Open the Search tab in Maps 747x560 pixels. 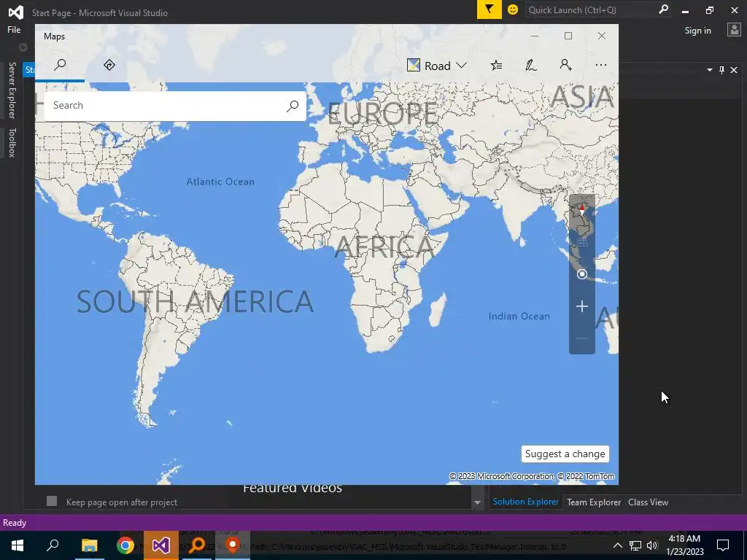[x=60, y=65]
